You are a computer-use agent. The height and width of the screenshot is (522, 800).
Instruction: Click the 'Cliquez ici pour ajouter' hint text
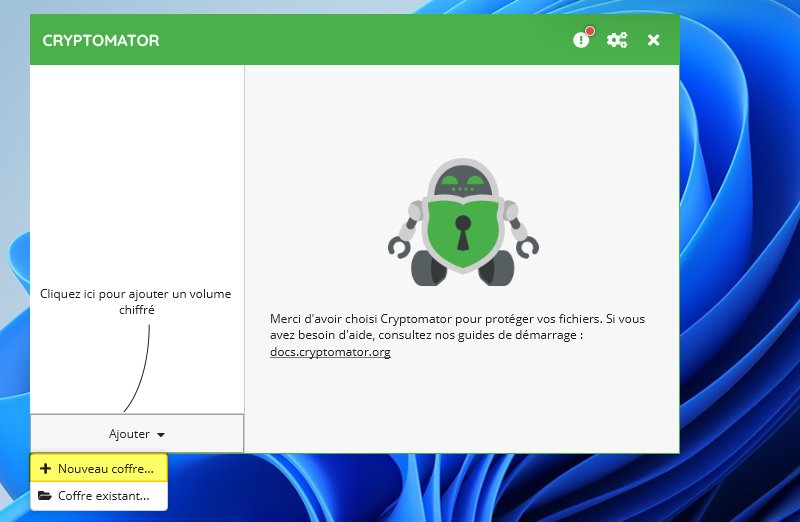136,302
